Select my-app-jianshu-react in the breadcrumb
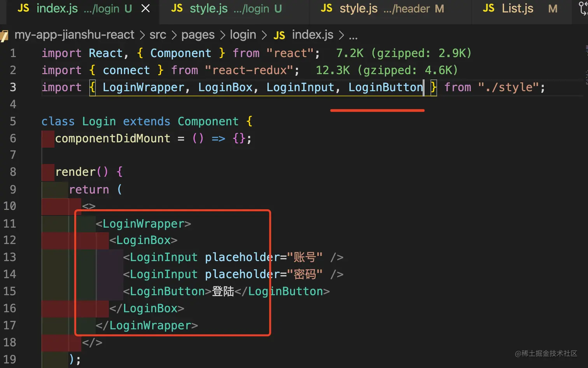Screen dimensions: 588x368 (74, 35)
